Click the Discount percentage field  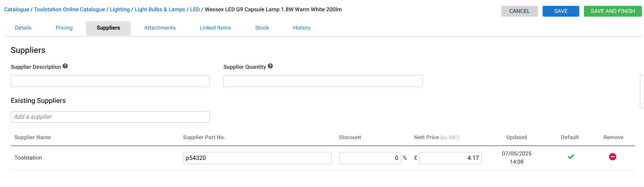click(x=370, y=158)
